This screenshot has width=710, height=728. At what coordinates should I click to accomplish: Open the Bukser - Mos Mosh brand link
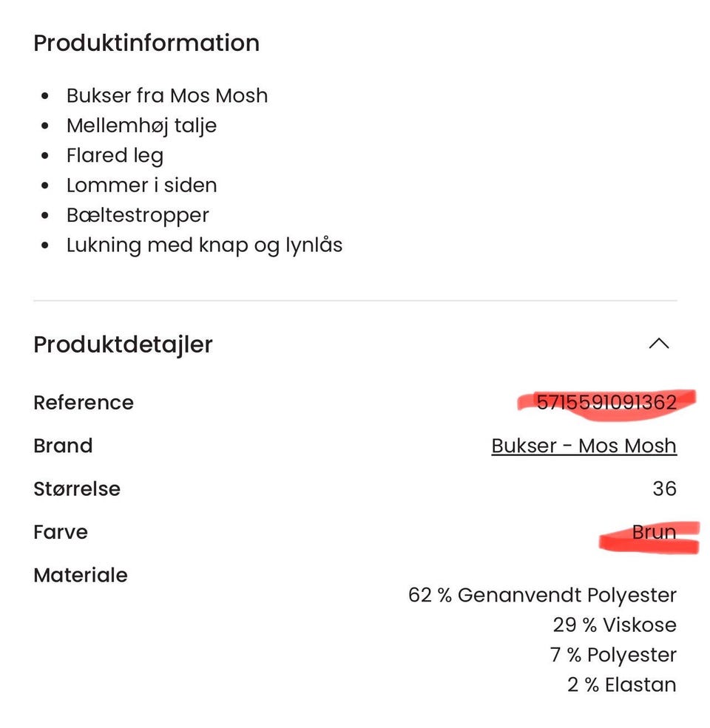(x=584, y=446)
